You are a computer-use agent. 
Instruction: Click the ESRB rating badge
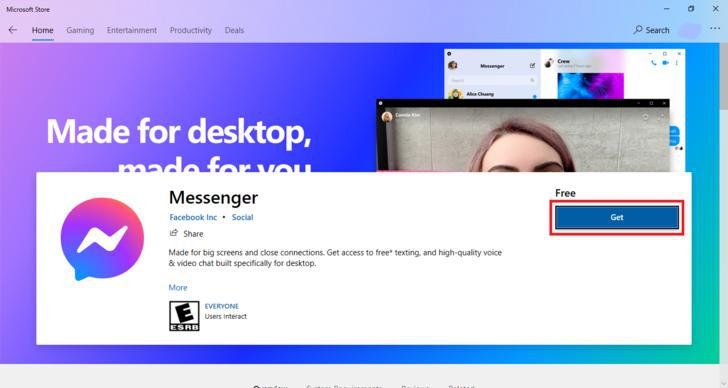(184, 316)
